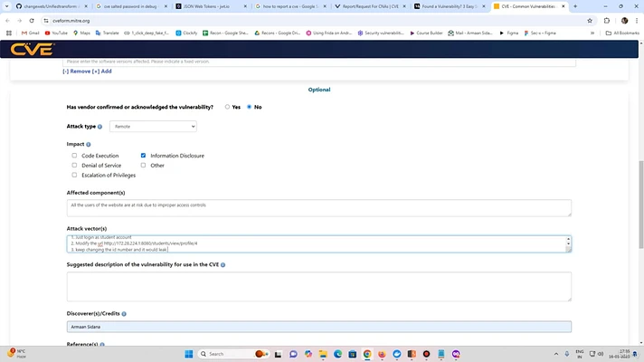Open All Bookmarks folder
This screenshot has height=362, width=644.
pos(624,33)
